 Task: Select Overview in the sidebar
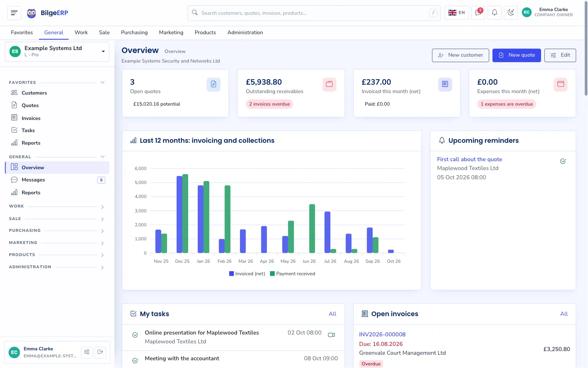point(57,167)
